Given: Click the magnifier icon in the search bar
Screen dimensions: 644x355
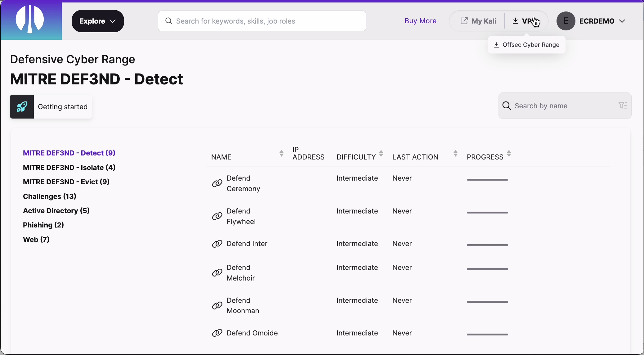Looking at the screenshot, I should (168, 21).
